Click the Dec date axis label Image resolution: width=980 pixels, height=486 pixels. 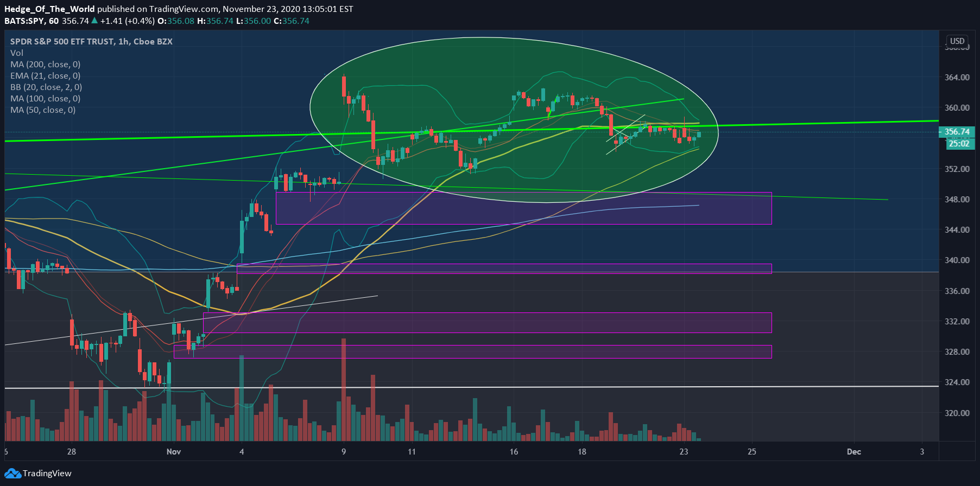coord(854,451)
